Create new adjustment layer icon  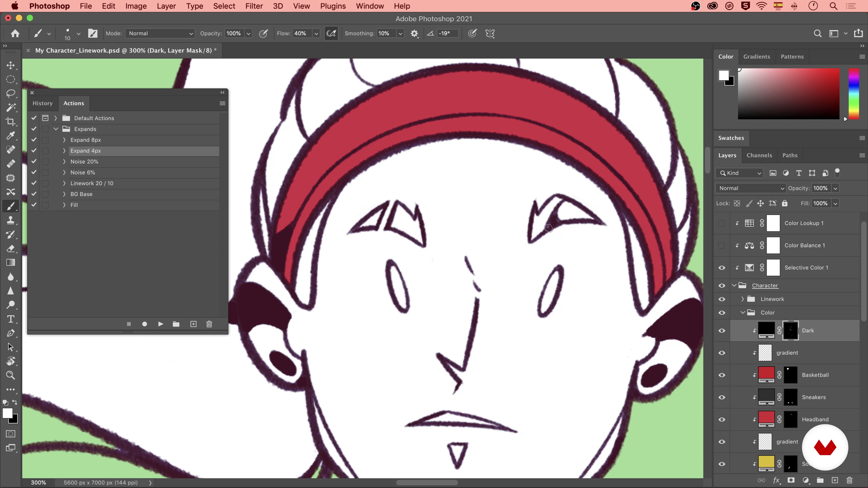pyautogui.click(x=805, y=480)
